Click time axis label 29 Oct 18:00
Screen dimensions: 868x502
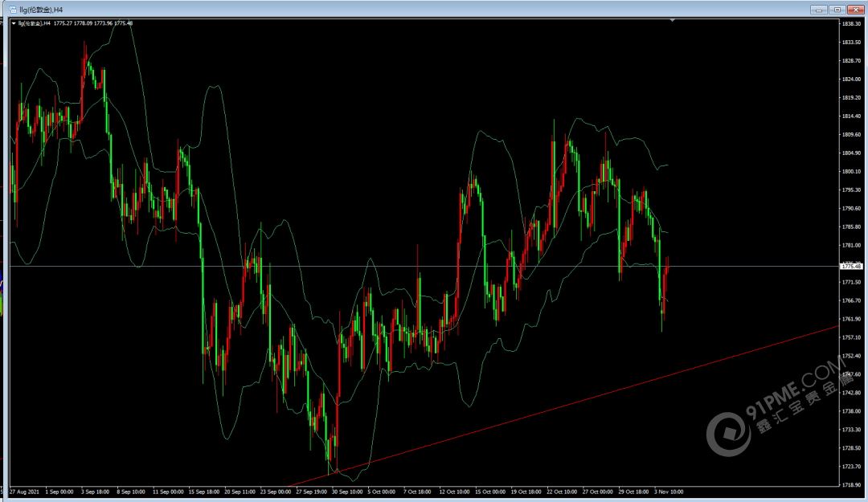click(634, 492)
